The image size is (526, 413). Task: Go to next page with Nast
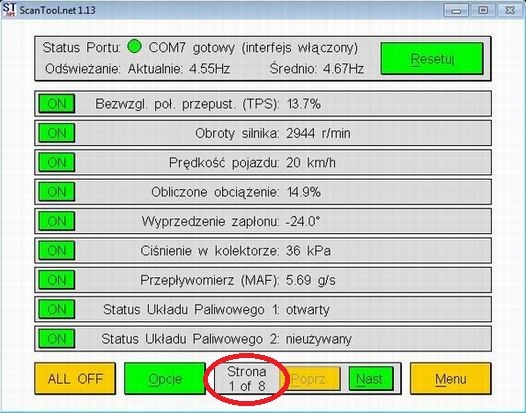pyautogui.click(x=371, y=379)
